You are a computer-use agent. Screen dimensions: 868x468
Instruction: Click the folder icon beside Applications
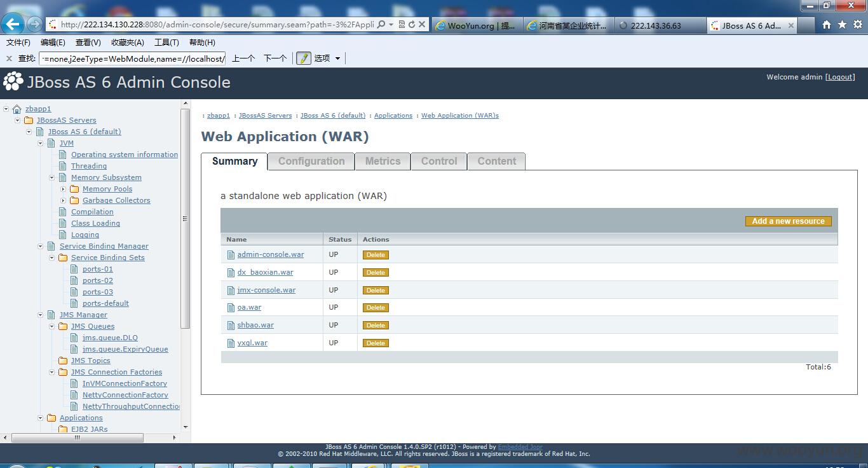[x=51, y=418]
